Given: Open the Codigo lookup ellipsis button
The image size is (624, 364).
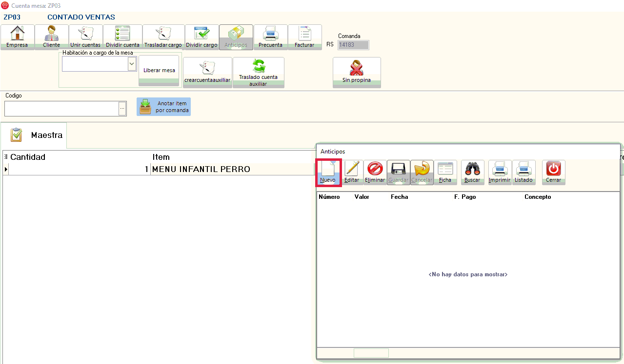Looking at the screenshot, I should coord(122,108).
